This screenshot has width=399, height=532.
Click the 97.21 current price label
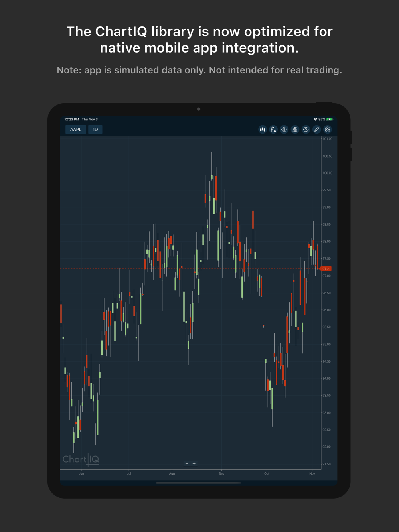click(x=326, y=269)
